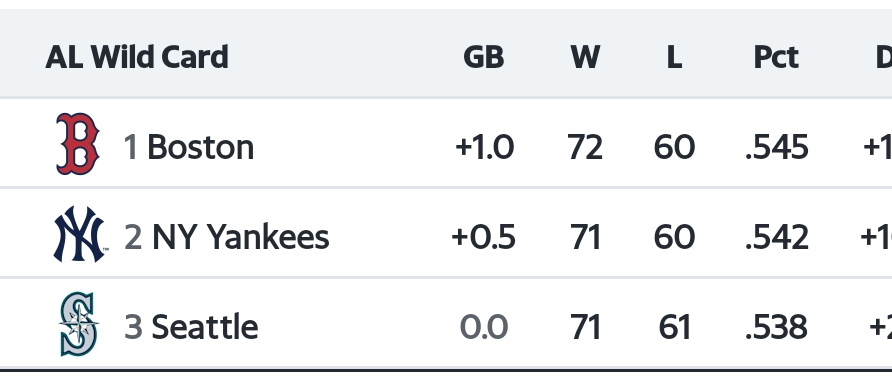This screenshot has height=384, width=892.
Task: Click Boston's +1.0 games back value
Action: coord(484,147)
